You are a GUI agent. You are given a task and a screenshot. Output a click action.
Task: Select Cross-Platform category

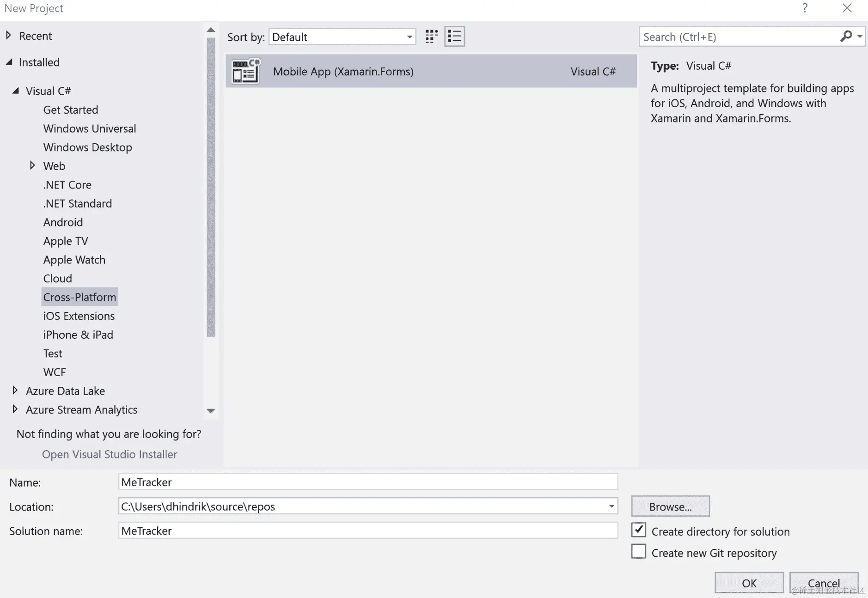tap(79, 297)
